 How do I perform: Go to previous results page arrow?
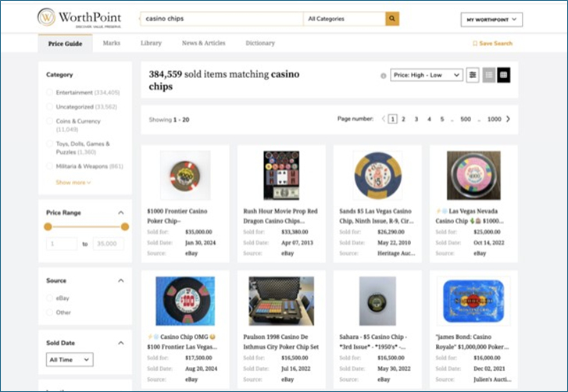pos(384,119)
